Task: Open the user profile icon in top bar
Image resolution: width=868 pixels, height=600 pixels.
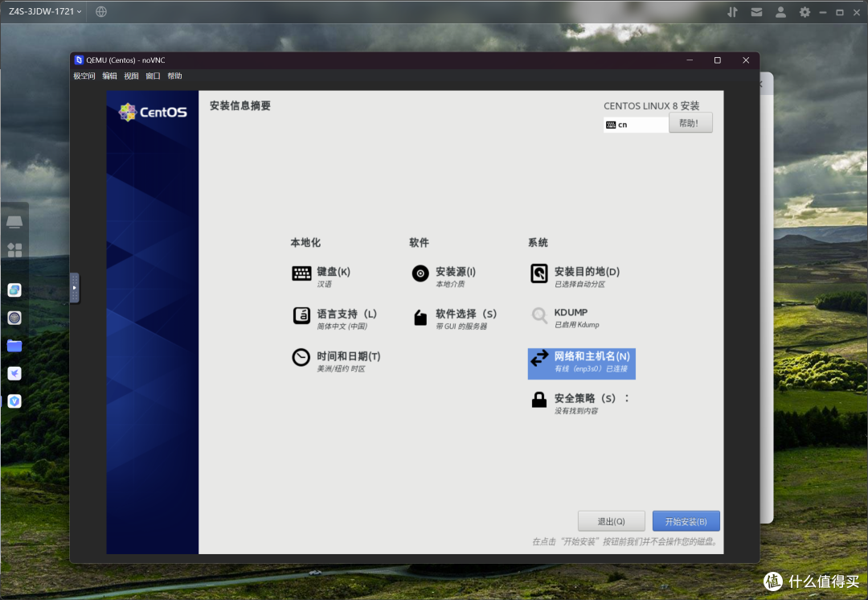Action: coord(780,11)
